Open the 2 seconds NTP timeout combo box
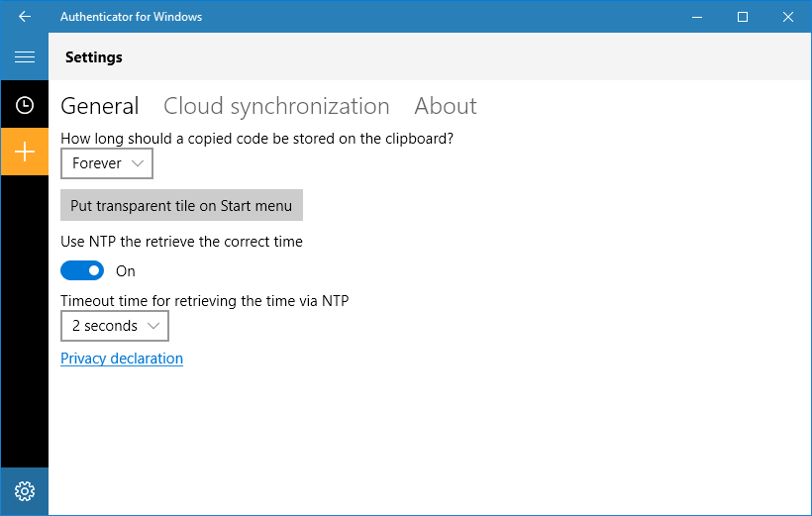The width and height of the screenshot is (812, 516). (114, 326)
